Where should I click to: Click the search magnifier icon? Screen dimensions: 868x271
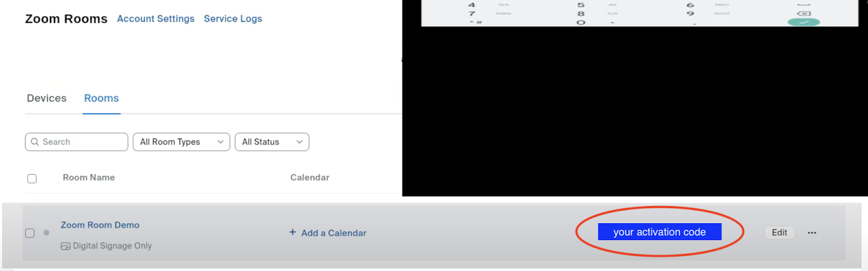click(35, 142)
